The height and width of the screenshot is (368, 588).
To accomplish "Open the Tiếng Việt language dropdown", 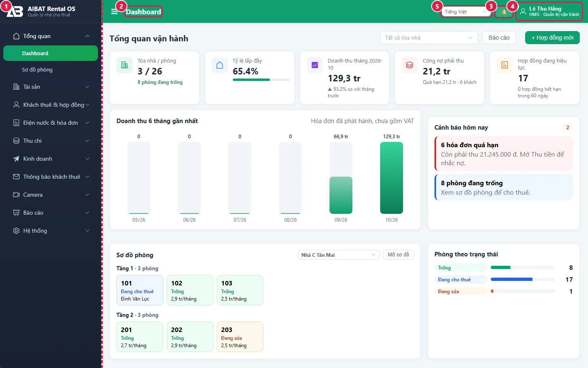I will [x=466, y=12].
